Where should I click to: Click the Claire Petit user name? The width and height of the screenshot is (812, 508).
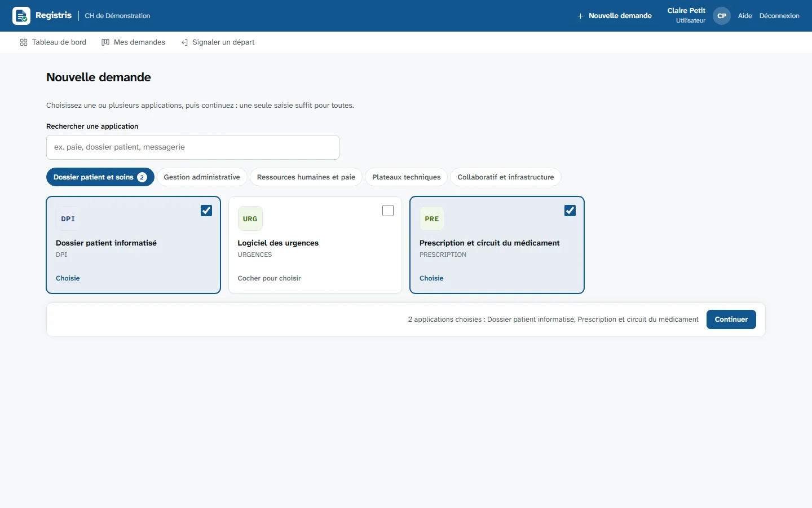click(x=686, y=11)
